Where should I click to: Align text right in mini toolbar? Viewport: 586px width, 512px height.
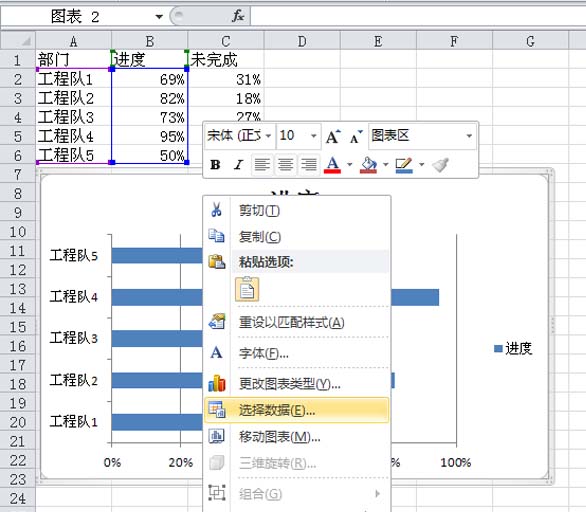point(309,164)
